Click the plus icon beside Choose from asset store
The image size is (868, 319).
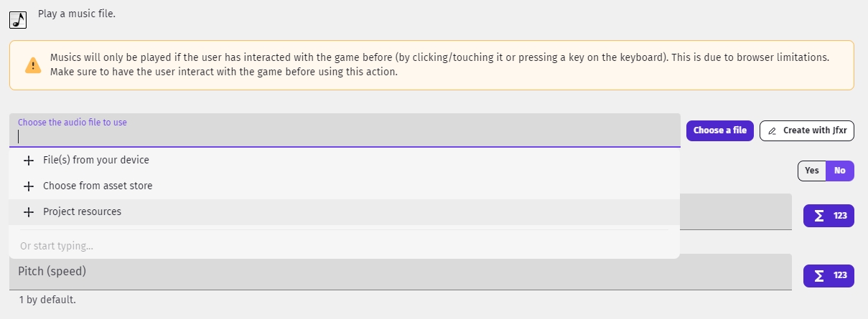click(x=29, y=186)
